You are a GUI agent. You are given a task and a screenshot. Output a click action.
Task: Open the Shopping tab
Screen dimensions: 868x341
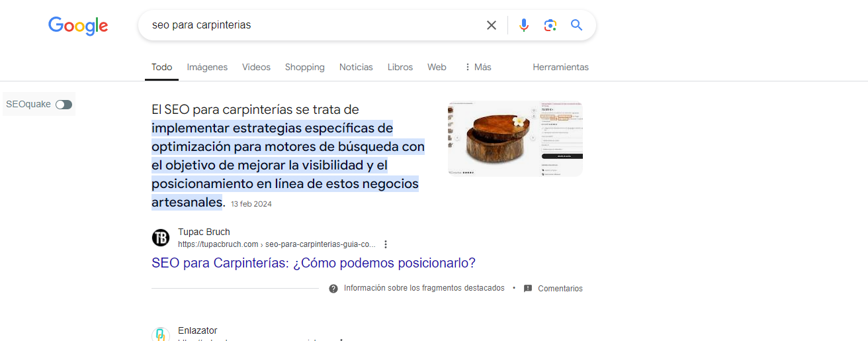[305, 67]
